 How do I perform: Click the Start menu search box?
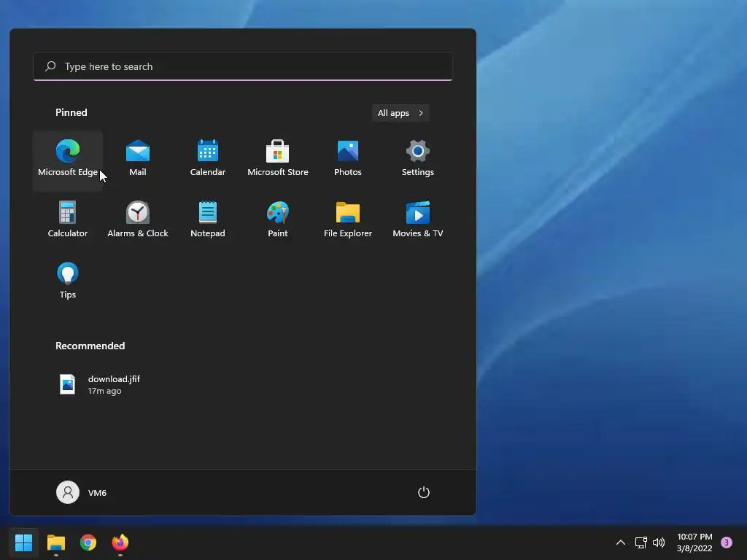[243, 66]
